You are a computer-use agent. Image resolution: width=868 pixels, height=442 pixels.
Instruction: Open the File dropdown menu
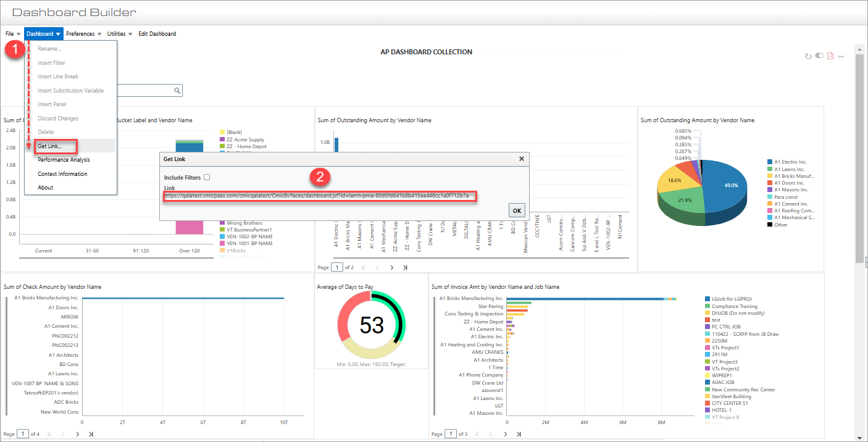click(x=11, y=33)
